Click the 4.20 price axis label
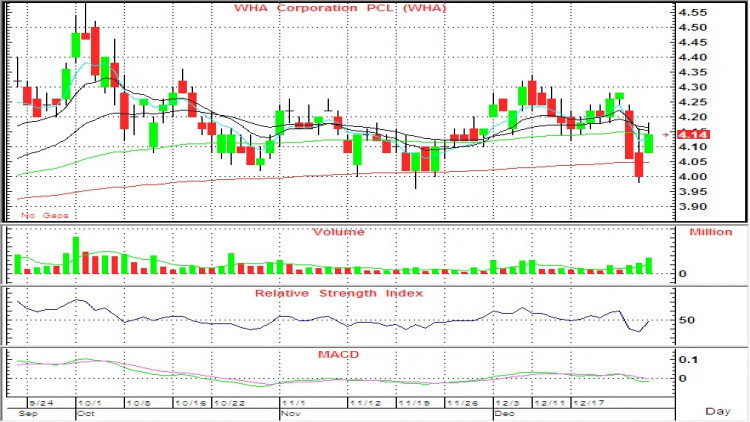Image resolution: width=750 pixels, height=422 pixels. [x=693, y=117]
